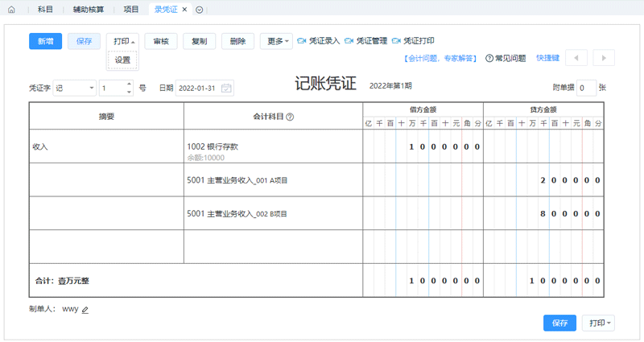This screenshot has width=644, height=342.
Task: Switch to the 项目 tab
Action: (x=131, y=10)
